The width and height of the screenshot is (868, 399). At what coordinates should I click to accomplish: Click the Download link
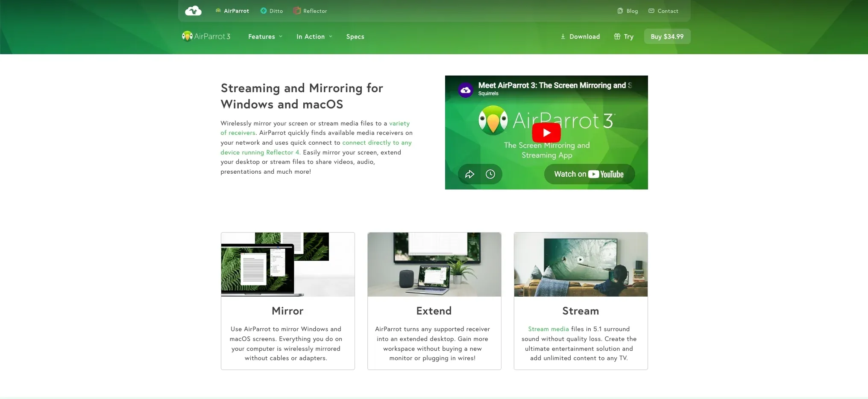tap(580, 37)
